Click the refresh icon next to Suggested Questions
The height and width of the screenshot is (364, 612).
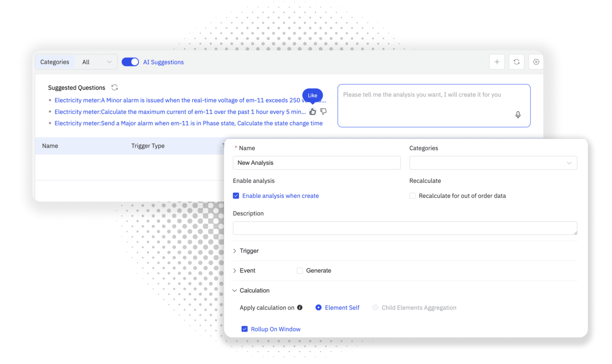[x=114, y=87]
